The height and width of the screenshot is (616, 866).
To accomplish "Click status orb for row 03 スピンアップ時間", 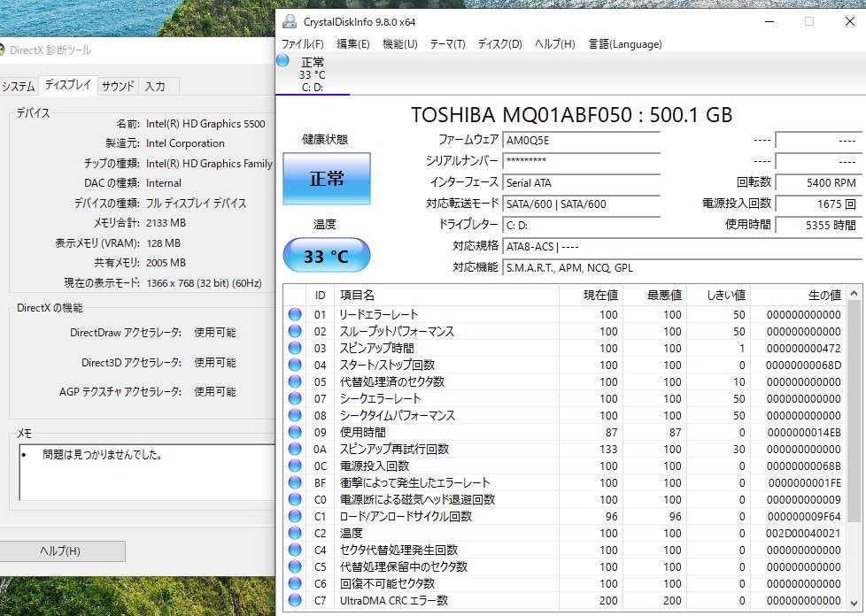I will pos(295,348).
